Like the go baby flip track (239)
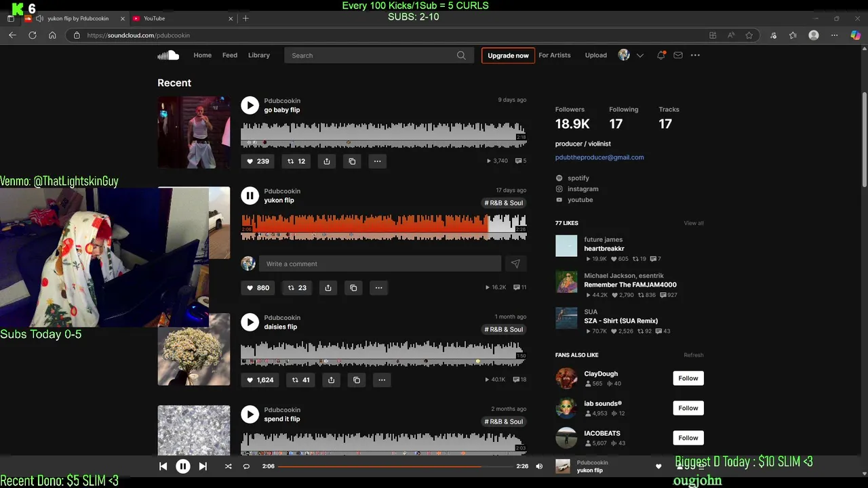868x488 pixels. 258,161
